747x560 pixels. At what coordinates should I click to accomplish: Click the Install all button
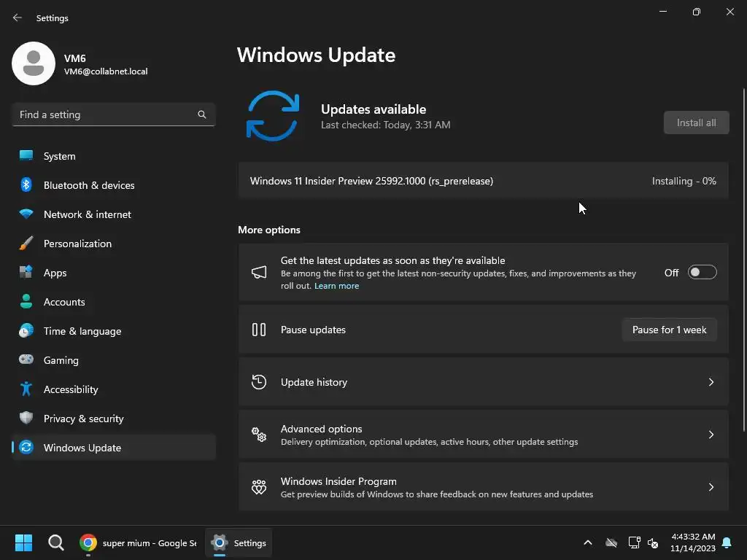[696, 122]
